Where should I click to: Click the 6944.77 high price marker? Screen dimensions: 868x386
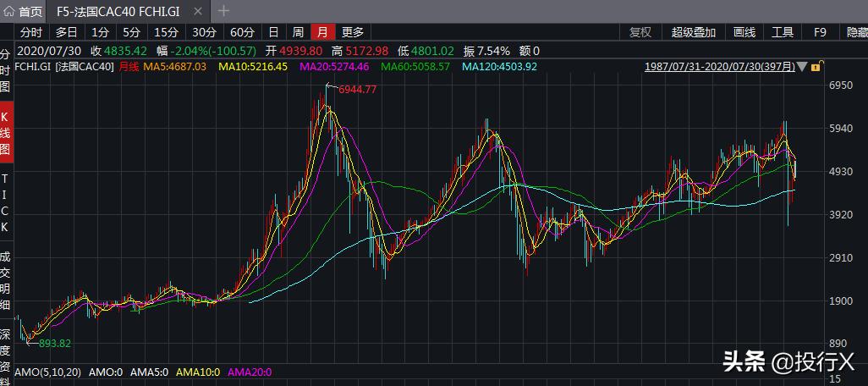[358, 89]
